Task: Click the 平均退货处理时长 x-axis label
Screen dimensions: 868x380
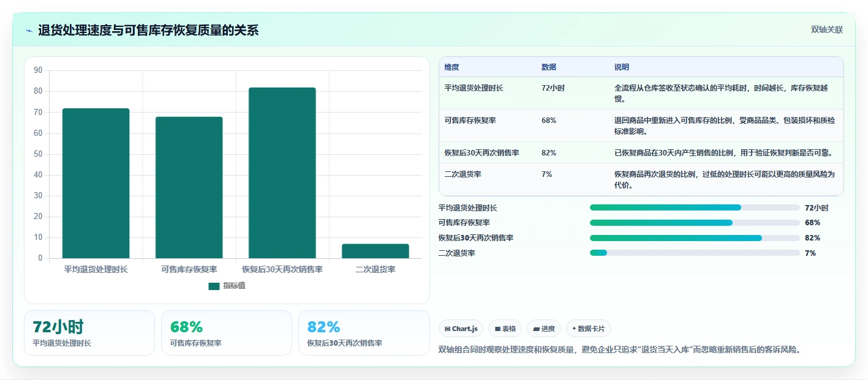Action: click(x=96, y=269)
